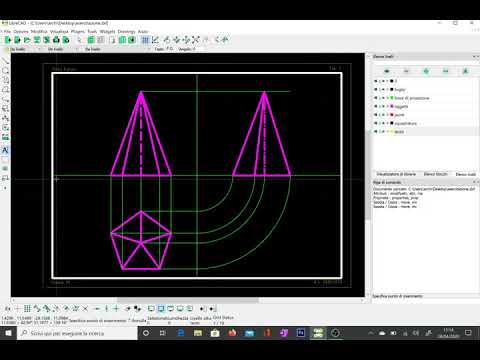Viewport: 480px width, 360px height.
Task: Select the Ellipse tool in left toolbar
Action: tap(5, 90)
